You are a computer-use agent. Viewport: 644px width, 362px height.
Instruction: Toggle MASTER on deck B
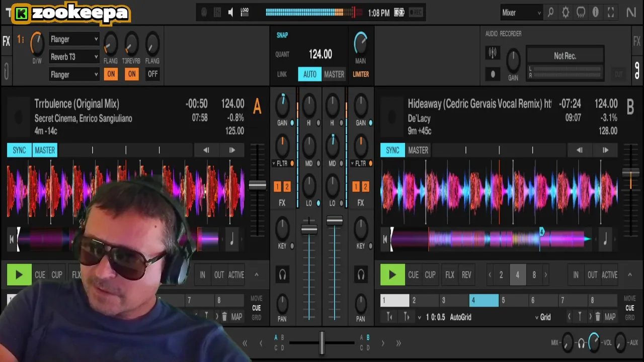coord(418,150)
